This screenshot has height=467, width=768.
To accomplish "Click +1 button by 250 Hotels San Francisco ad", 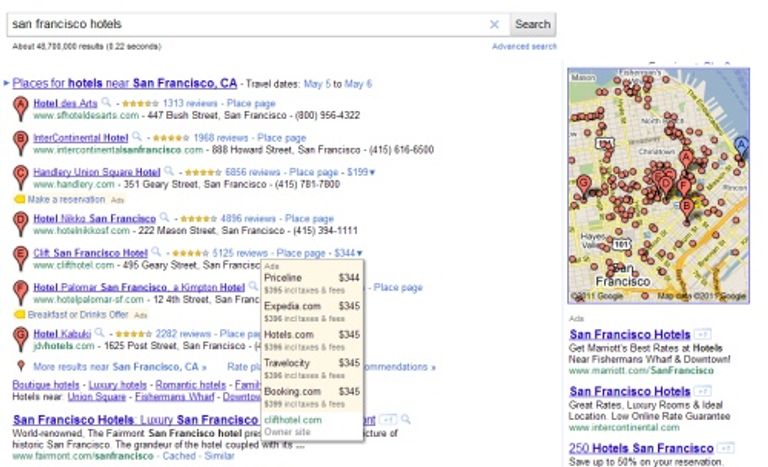I will [x=725, y=448].
